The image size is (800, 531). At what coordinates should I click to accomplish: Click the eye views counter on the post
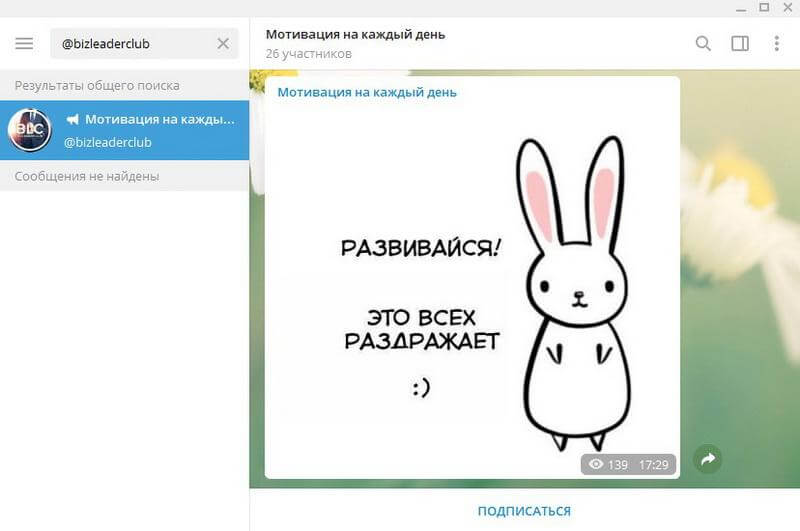point(609,465)
